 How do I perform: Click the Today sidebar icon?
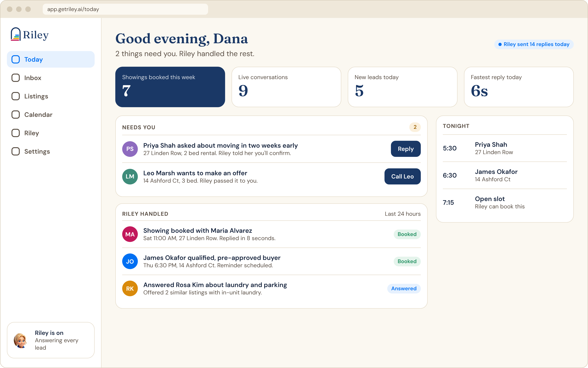point(16,59)
